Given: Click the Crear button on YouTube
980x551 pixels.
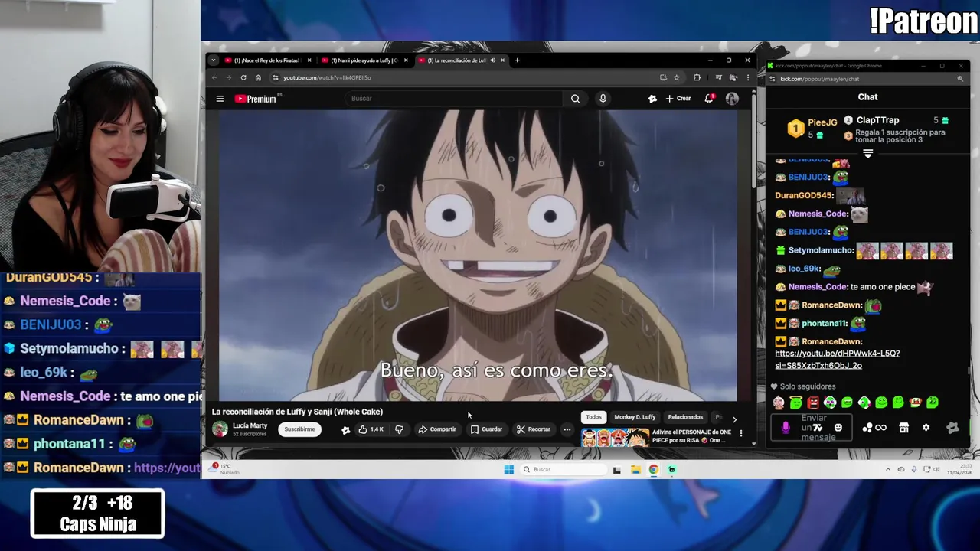Looking at the screenshot, I should (x=678, y=99).
